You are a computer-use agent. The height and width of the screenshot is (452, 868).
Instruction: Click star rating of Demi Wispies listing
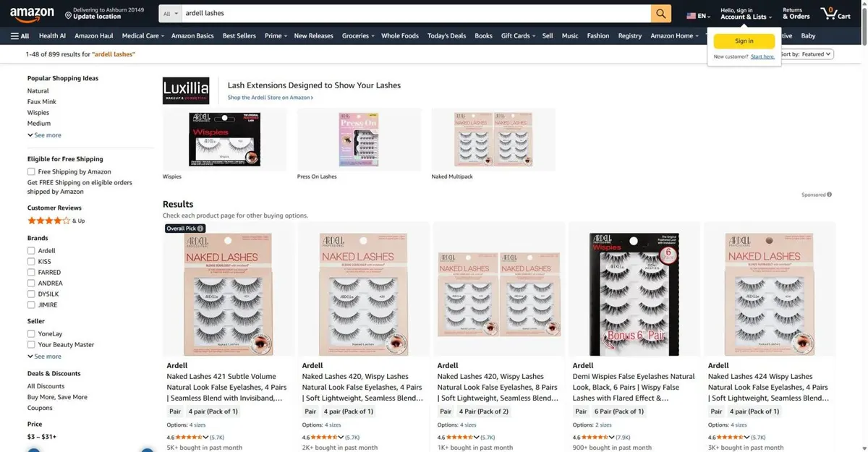click(597, 437)
